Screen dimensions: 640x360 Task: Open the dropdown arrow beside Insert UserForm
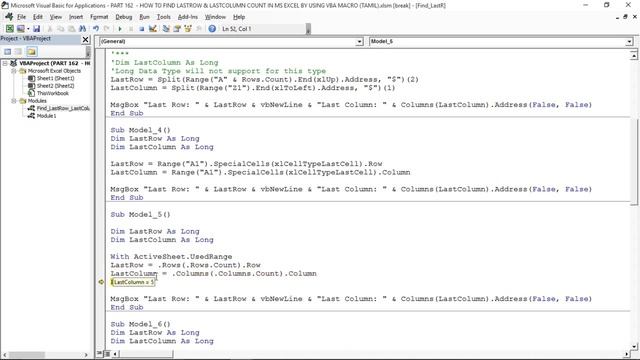pos(28,29)
